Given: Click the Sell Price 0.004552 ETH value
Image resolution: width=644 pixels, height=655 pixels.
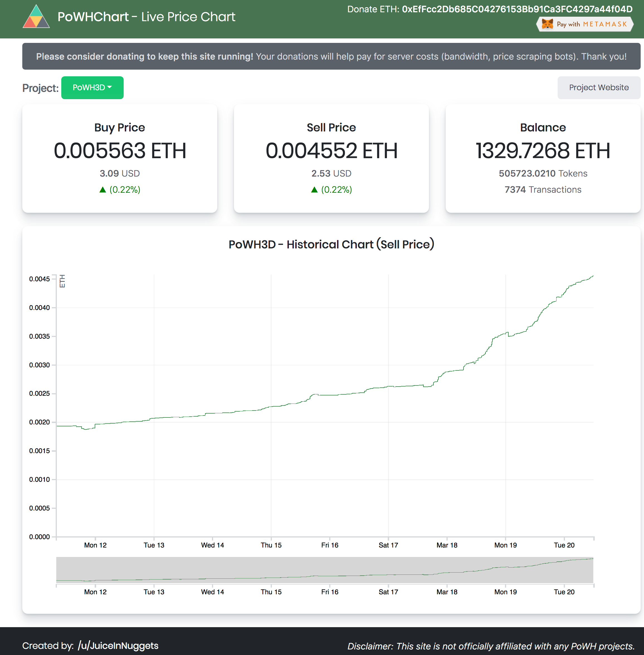Looking at the screenshot, I should (x=331, y=150).
